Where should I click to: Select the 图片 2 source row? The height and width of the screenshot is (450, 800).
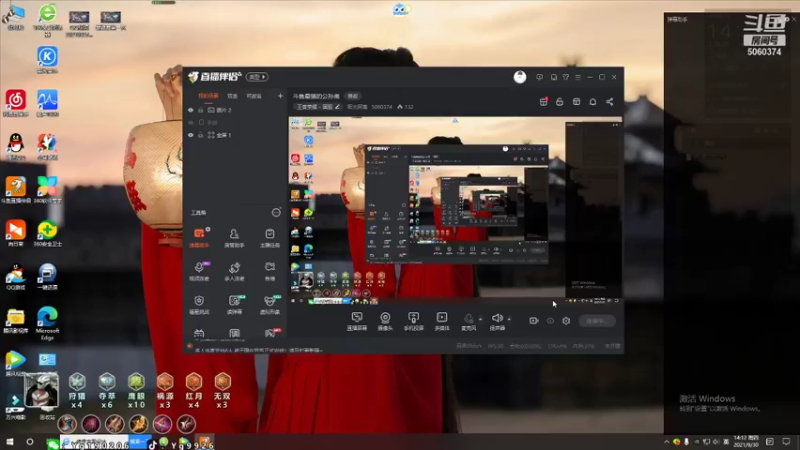tap(235, 110)
